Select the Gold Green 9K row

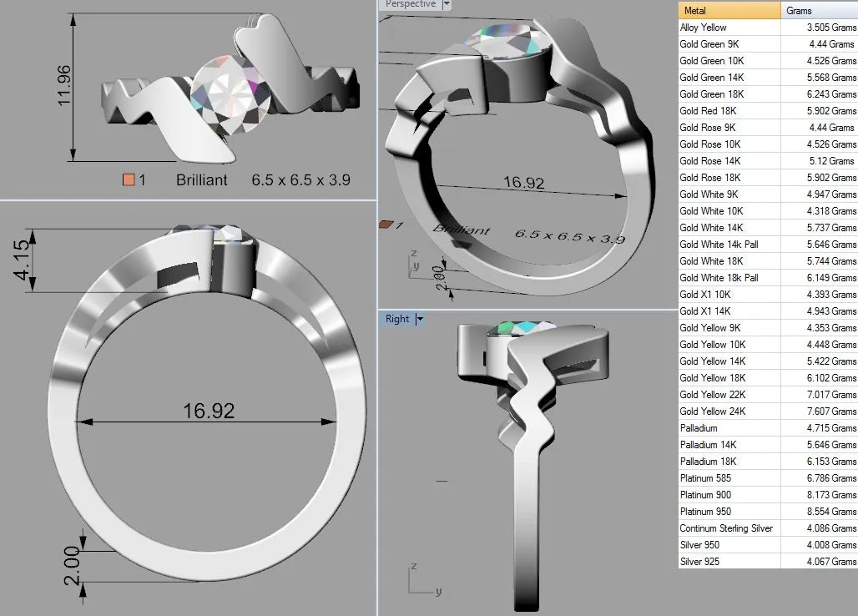768,43
